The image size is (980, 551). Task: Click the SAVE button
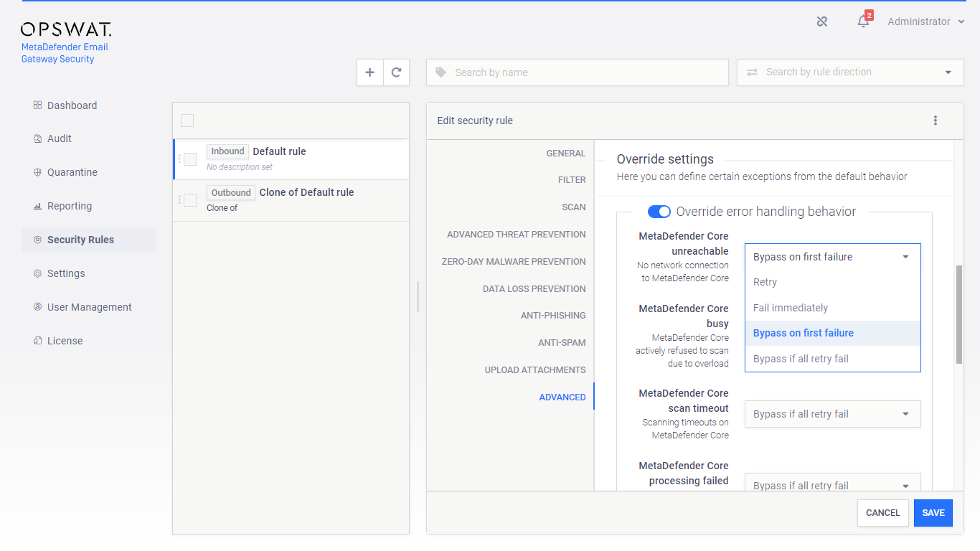(933, 513)
